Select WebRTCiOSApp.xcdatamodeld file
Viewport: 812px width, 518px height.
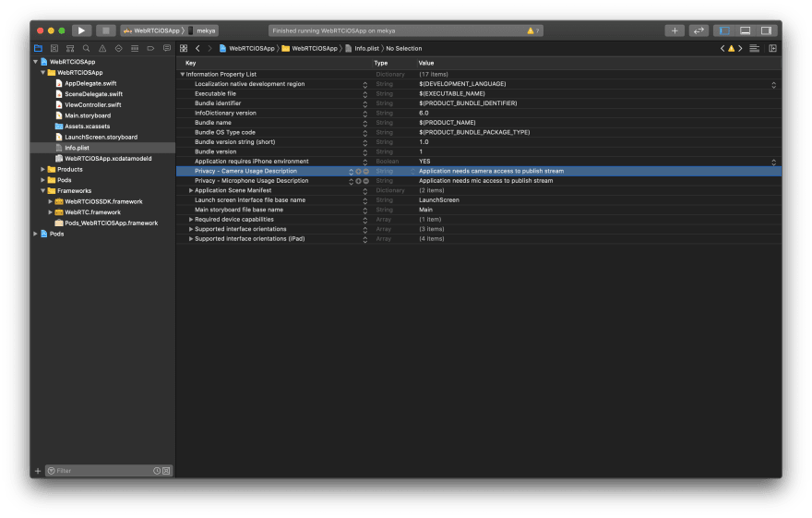108,159
